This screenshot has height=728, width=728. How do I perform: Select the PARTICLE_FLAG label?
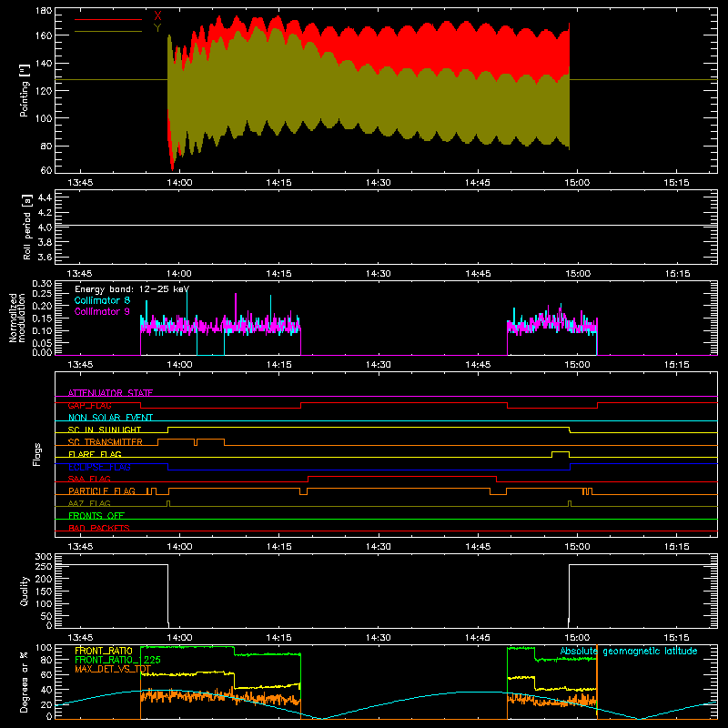[102, 491]
